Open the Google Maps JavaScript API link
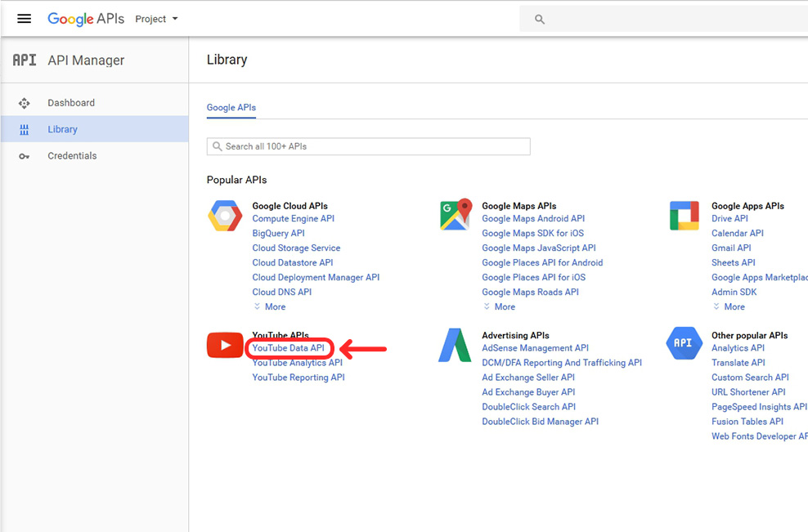The width and height of the screenshot is (808, 532). pos(539,248)
